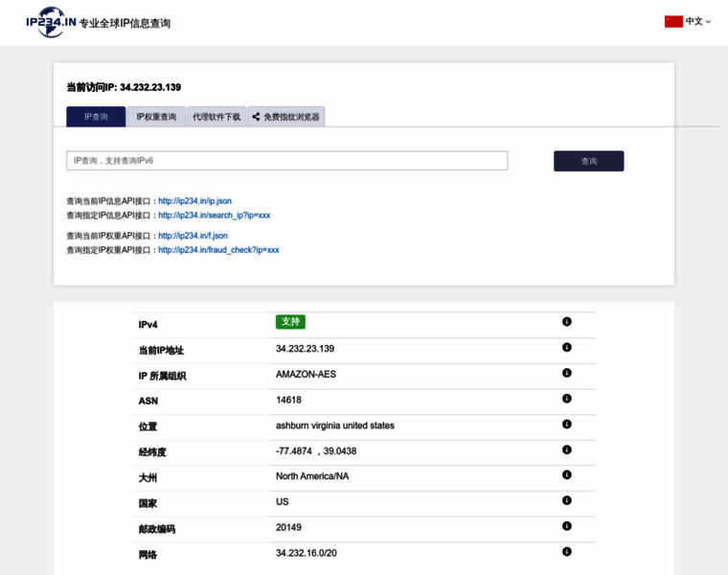Screen dimensions: 728x575
Task: Click the China flag language icon
Action: 673,21
